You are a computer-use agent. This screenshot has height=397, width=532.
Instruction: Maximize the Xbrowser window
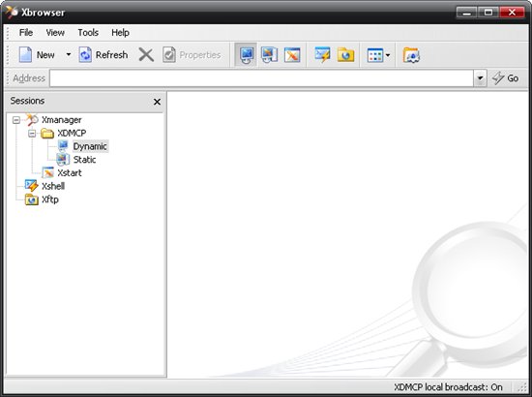click(488, 13)
